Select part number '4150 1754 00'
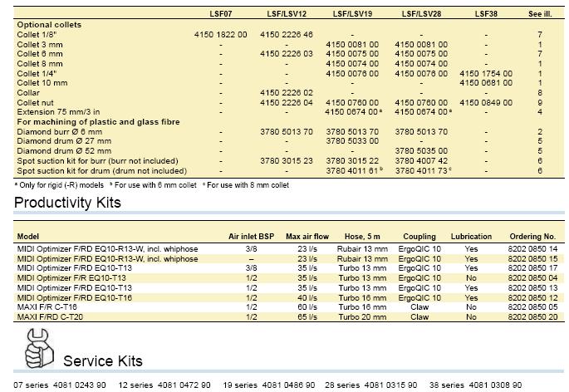The height and width of the screenshot is (392, 569). [486, 74]
